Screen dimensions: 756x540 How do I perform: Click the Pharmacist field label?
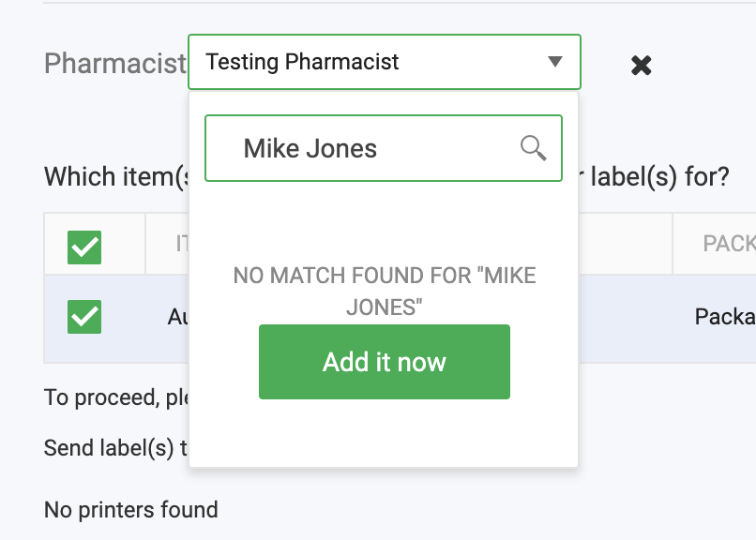pyautogui.click(x=114, y=63)
